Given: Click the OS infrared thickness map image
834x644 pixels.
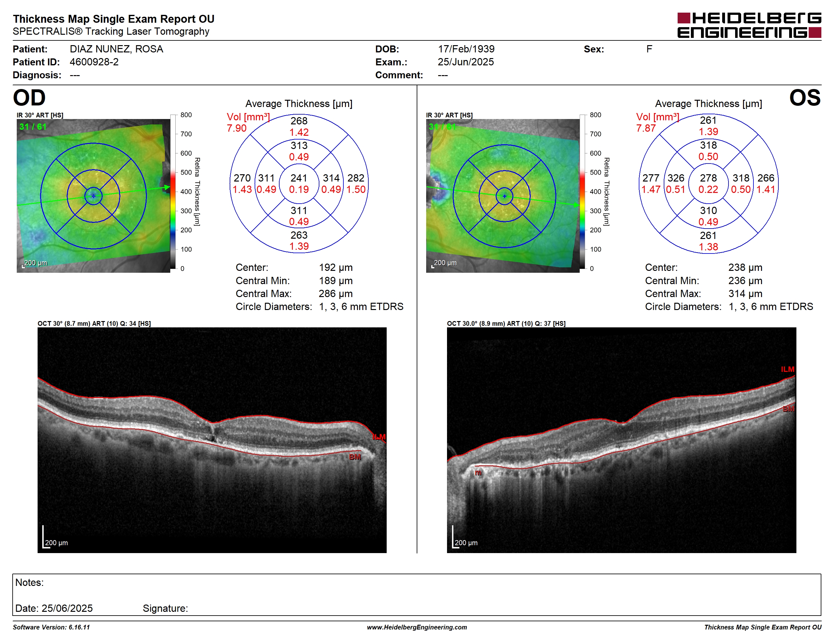Looking at the screenshot, I should [503, 196].
